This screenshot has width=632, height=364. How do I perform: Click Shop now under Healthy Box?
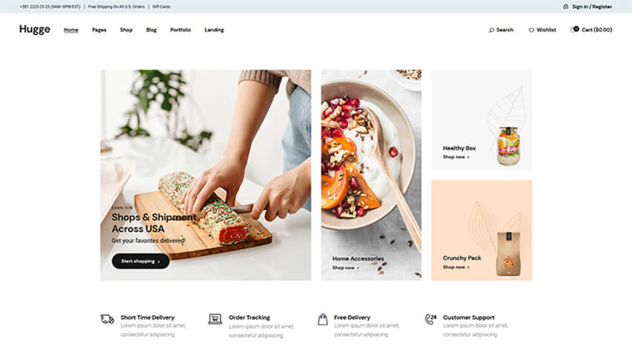pos(456,157)
